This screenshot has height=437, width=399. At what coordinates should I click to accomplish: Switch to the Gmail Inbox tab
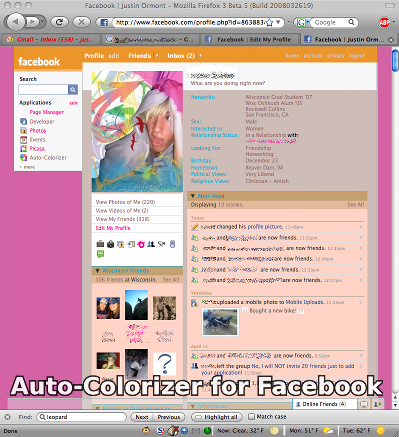coord(51,39)
